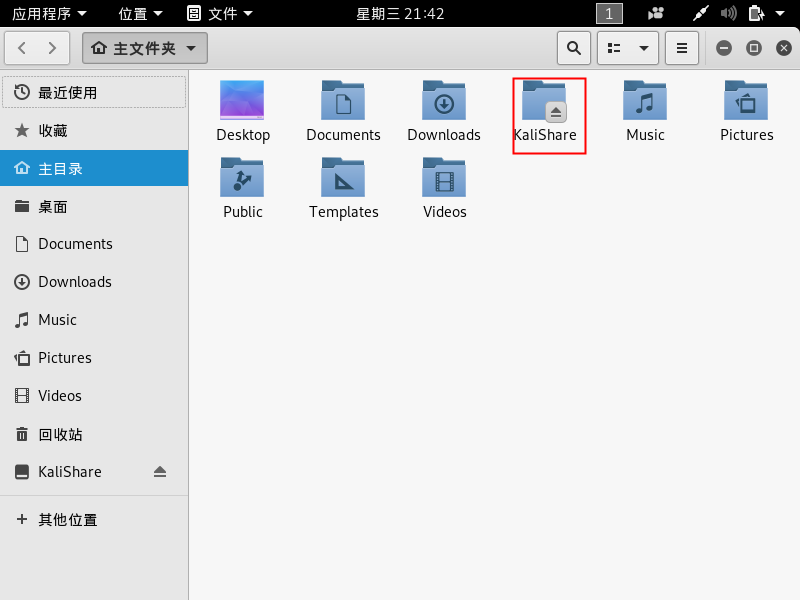Screen dimensions: 800x600
Task: Click the volume speaker icon
Action: point(729,13)
